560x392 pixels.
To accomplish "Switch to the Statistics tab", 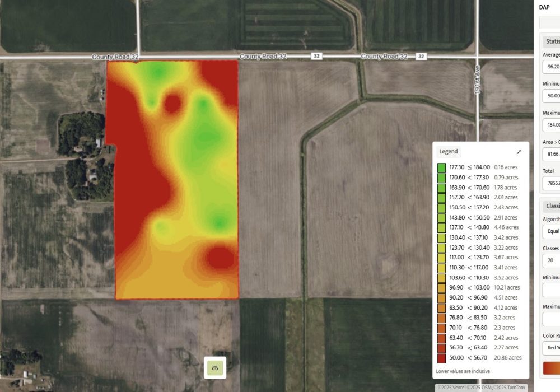I will click(x=550, y=41).
